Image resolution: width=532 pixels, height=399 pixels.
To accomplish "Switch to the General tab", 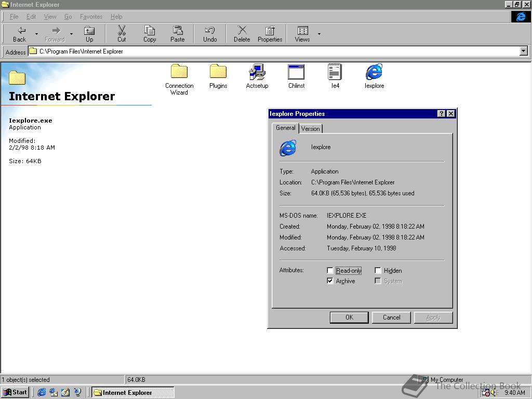I will tap(285, 128).
